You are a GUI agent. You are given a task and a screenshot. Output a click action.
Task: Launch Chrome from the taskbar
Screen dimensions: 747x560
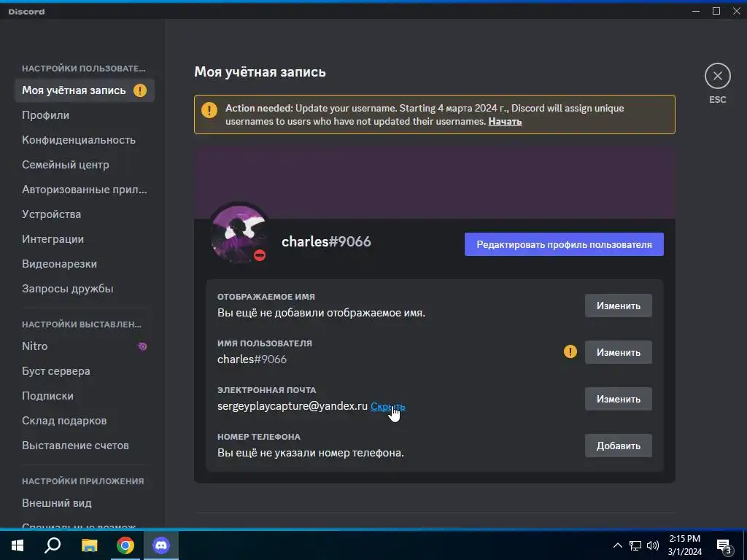tap(125, 545)
